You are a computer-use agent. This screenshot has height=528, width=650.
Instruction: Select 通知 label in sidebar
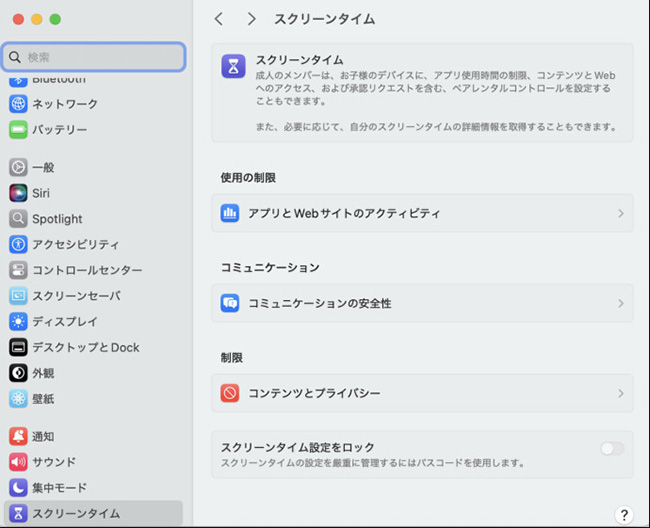coord(43,436)
